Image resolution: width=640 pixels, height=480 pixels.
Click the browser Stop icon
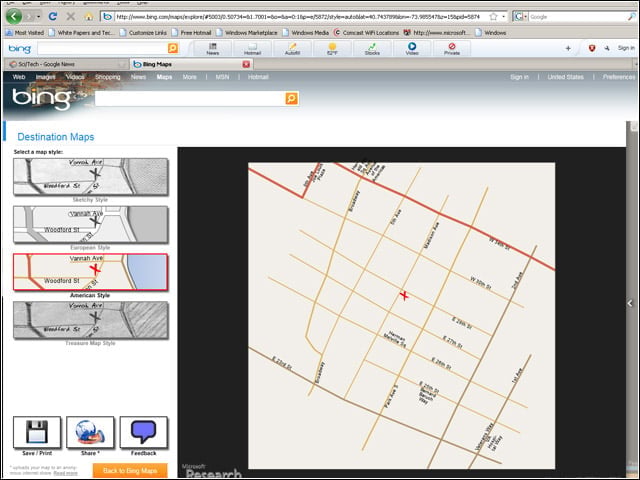pos(71,16)
